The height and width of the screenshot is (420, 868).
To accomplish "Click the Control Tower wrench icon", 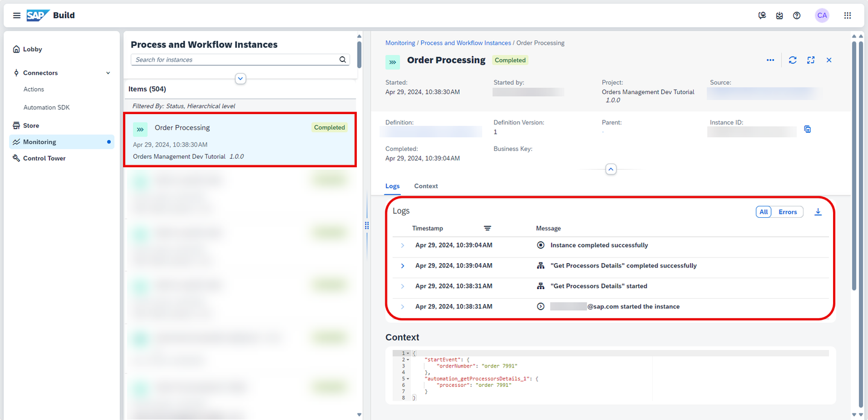I will coord(16,158).
